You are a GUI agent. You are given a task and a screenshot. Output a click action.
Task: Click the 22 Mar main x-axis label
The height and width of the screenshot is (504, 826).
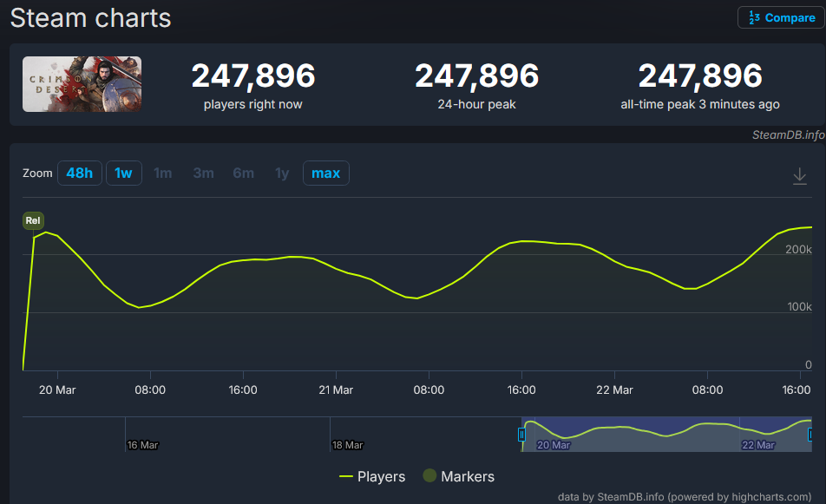pos(614,390)
